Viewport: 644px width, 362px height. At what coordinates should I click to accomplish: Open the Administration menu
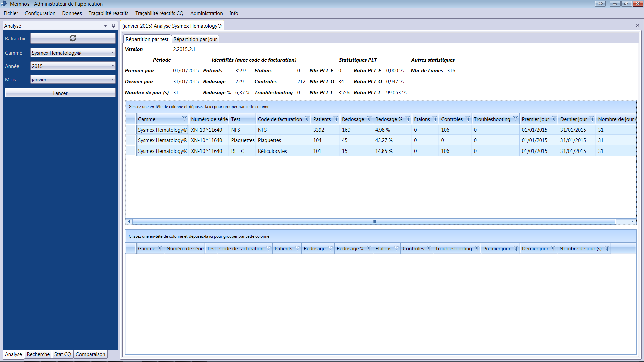tap(206, 13)
